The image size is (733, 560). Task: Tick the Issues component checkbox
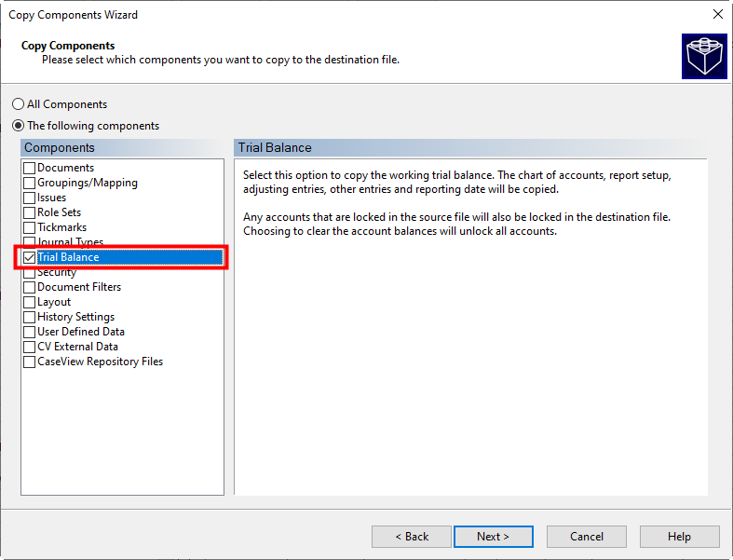[x=30, y=198]
